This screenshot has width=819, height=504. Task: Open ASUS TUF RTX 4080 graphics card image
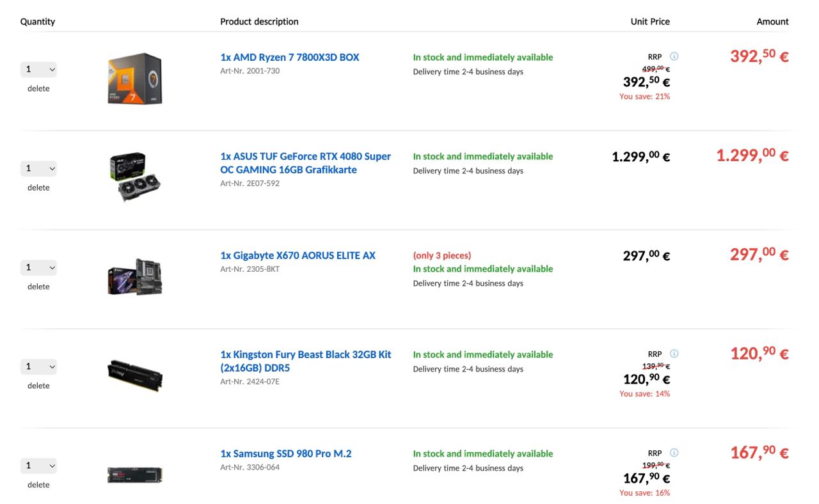coord(135,177)
